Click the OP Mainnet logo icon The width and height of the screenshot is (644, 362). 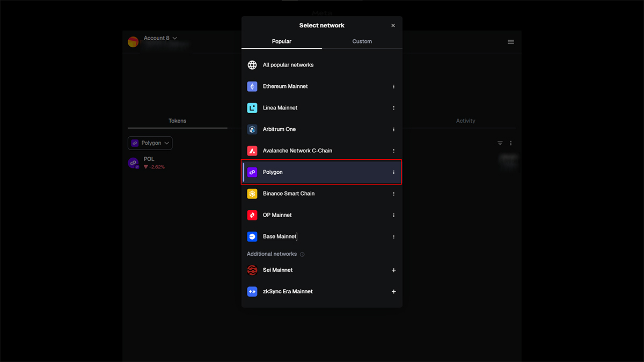pos(252,215)
